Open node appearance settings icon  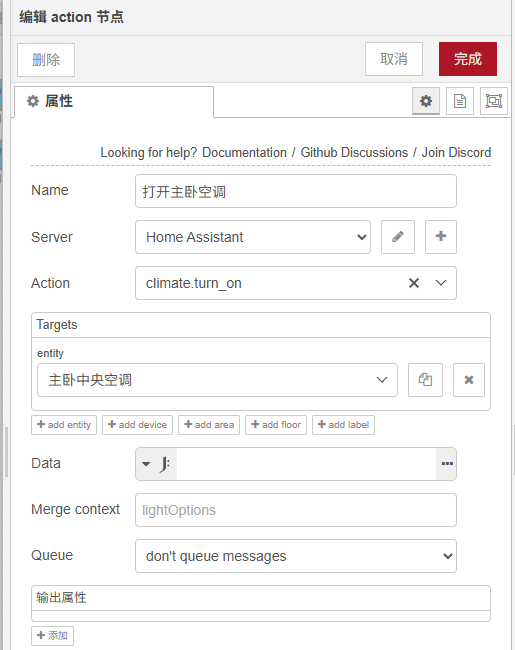tap(494, 101)
